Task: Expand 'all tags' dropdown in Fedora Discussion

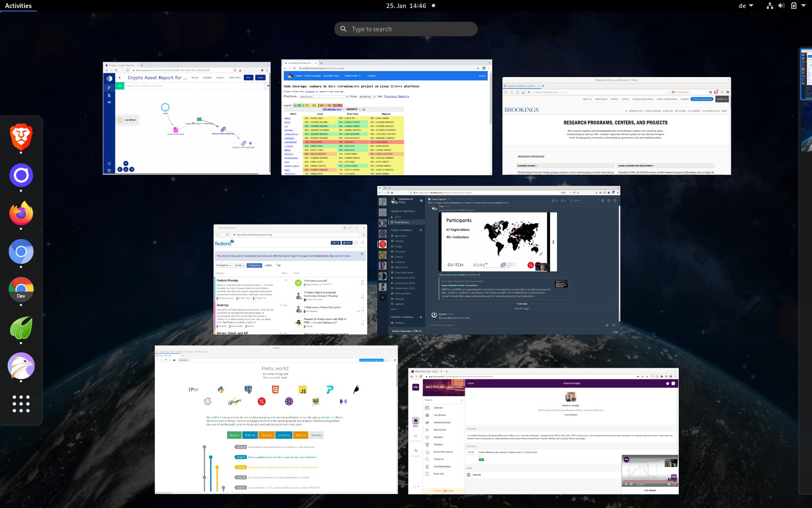Action: coord(239,265)
